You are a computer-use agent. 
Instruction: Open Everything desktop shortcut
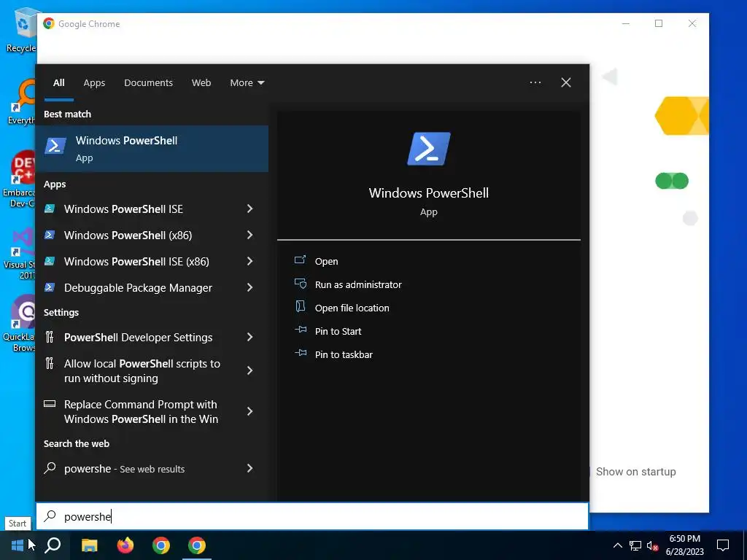[x=21, y=102]
